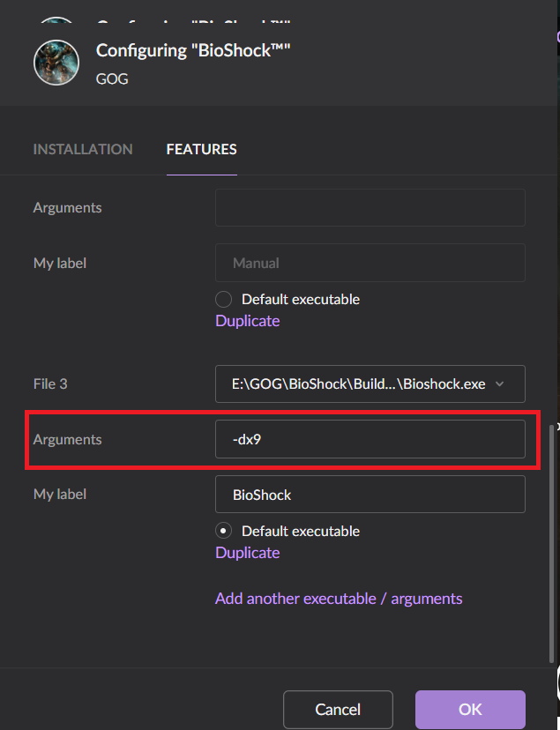
Task: Click the Cancel button
Action: 338,710
